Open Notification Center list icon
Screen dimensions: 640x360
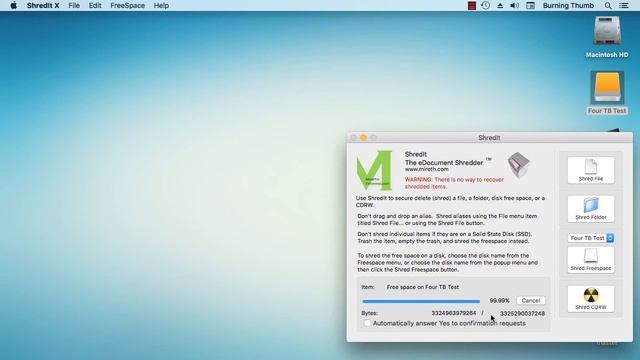click(624, 6)
